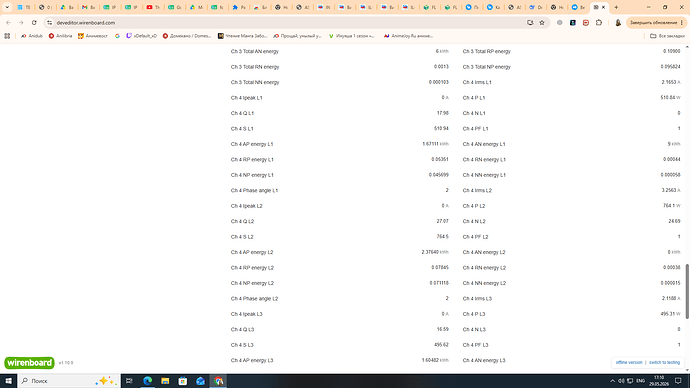Screen dimensions: 690x388
Task: Reload the page with refresh icon
Action: point(34,22)
